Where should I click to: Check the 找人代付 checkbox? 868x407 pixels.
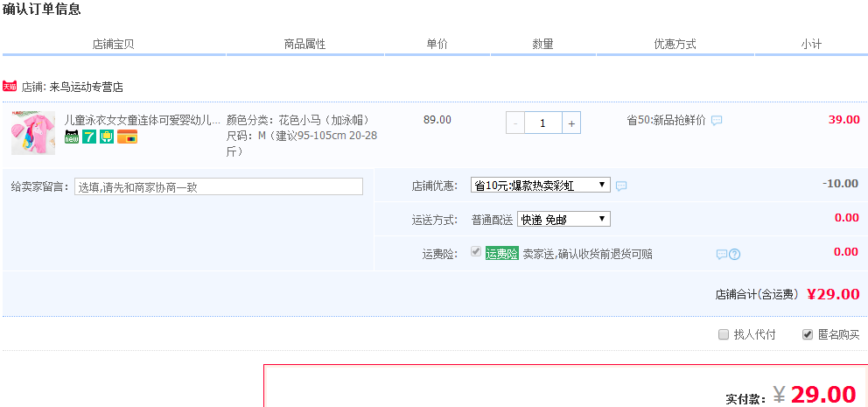pos(723,334)
